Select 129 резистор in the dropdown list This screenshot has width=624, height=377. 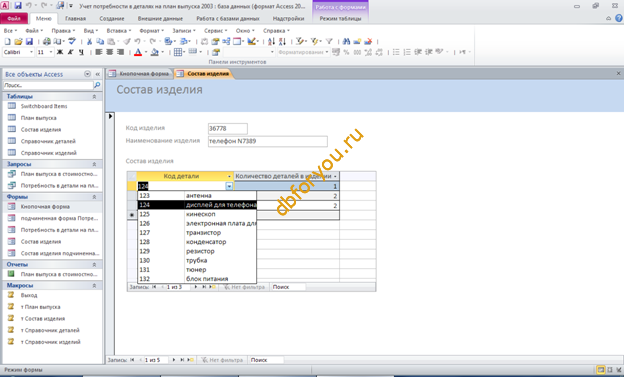[197, 251]
